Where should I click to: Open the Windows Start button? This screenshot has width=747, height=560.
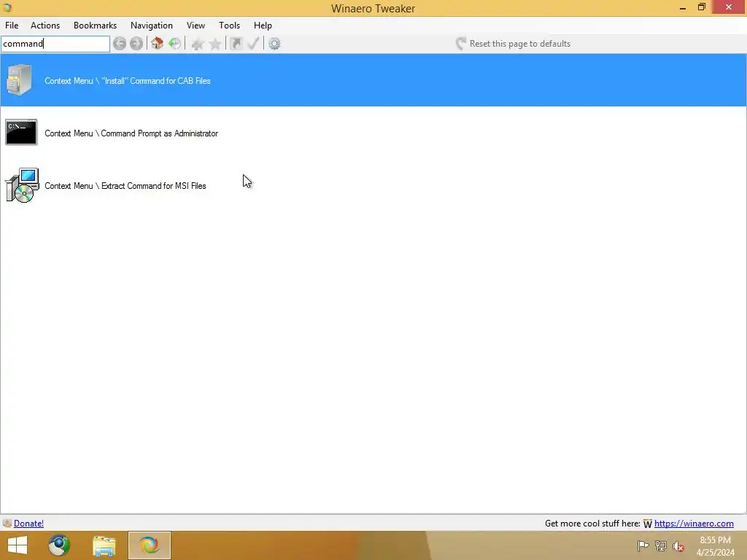(x=18, y=545)
